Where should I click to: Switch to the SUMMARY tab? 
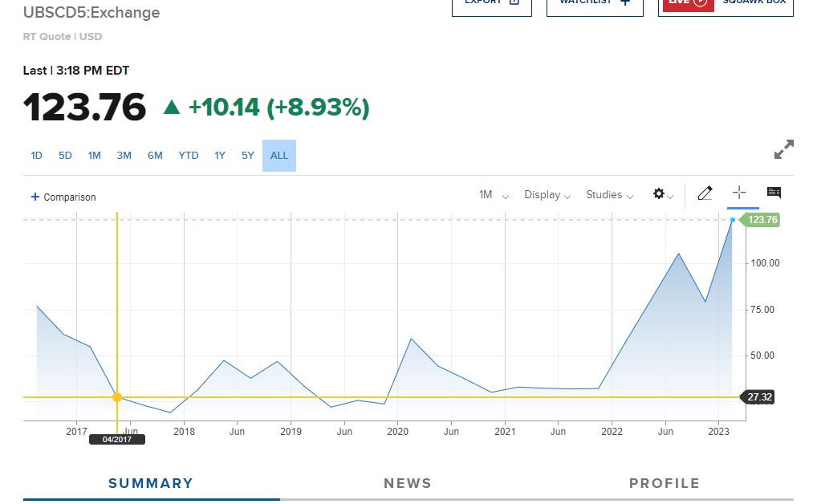pyautogui.click(x=151, y=484)
